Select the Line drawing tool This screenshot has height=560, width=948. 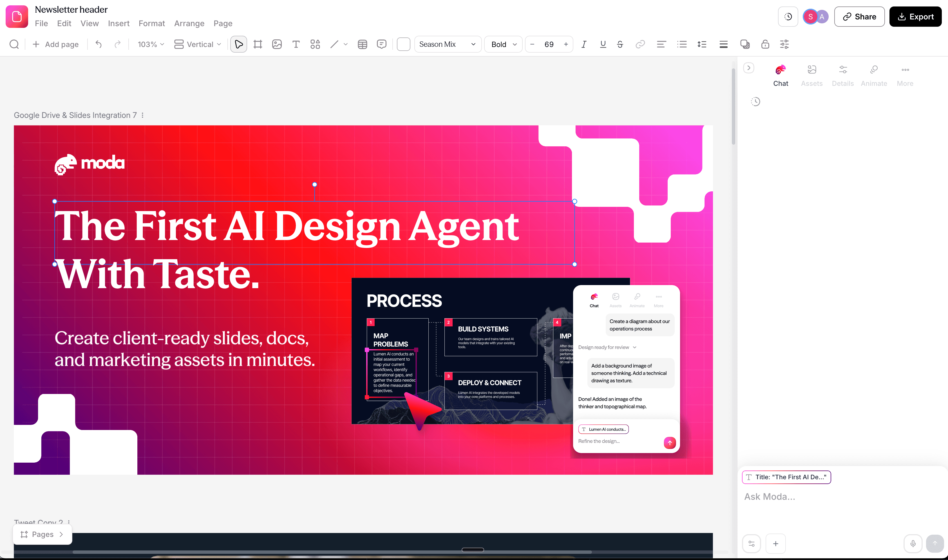[x=334, y=44]
